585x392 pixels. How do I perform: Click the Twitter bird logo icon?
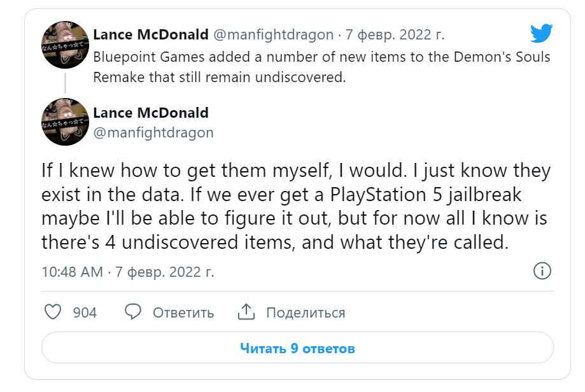pyautogui.click(x=541, y=33)
